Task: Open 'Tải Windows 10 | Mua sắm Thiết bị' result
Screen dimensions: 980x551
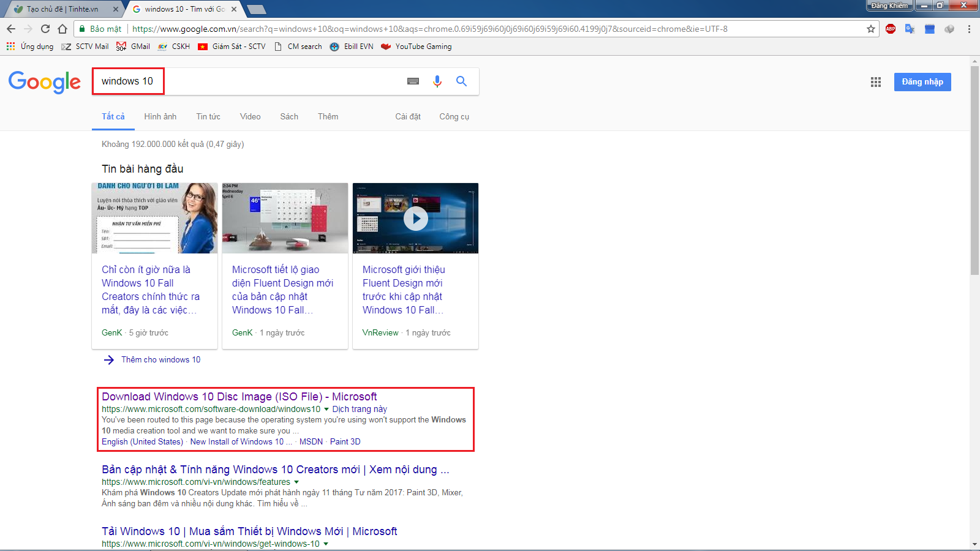Action: (x=249, y=531)
